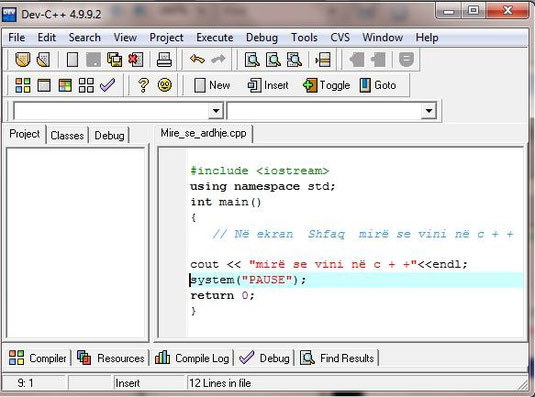Screen dimensions: 535x397
Task: Click the 'int main()' code line
Action: click(x=226, y=202)
